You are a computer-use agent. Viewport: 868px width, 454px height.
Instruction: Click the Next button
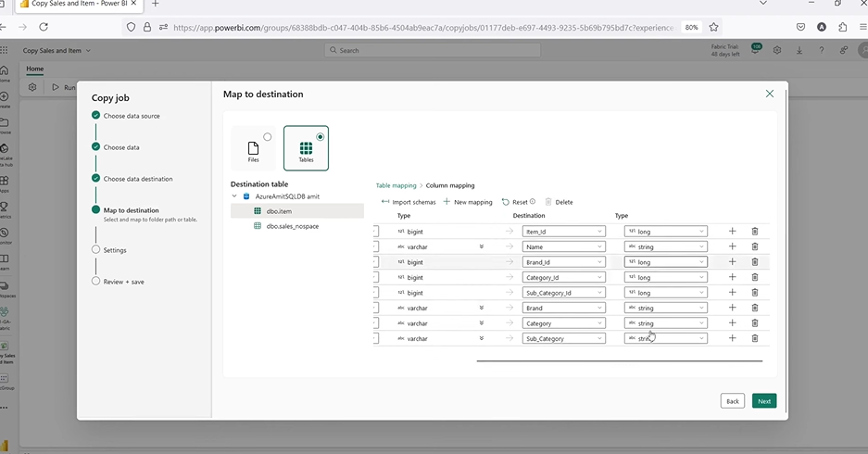pyautogui.click(x=764, y=401)
